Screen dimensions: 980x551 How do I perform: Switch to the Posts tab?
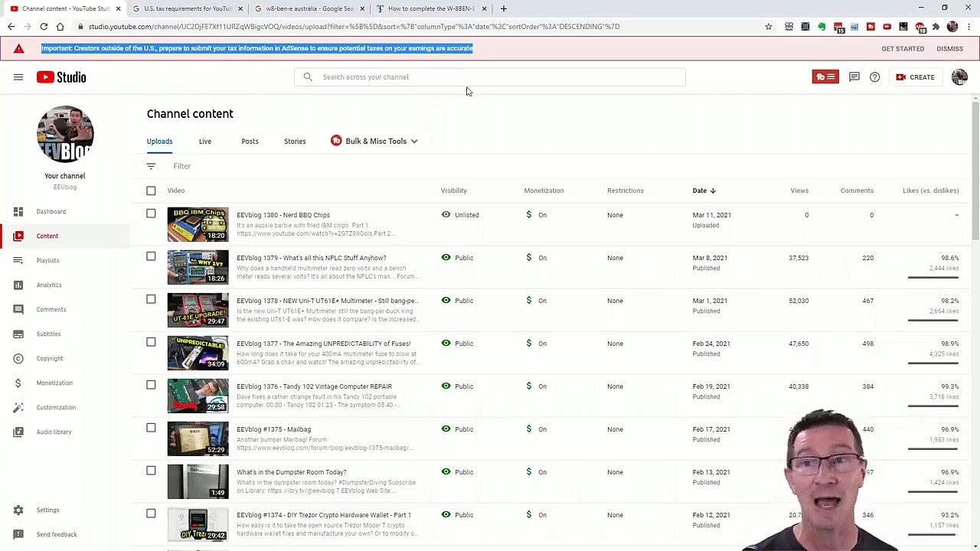click(250, 141)
